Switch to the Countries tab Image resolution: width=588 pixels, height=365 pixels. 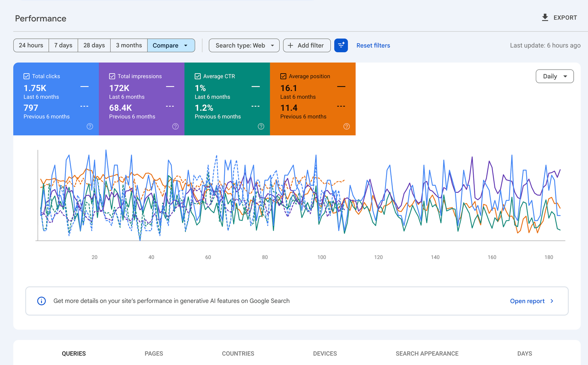click(x=238, y=354)
